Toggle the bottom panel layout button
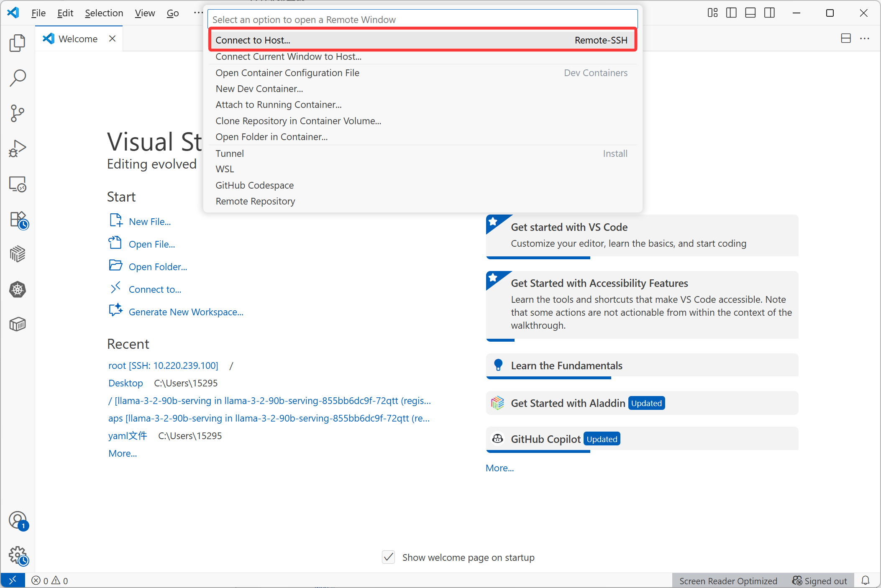The image size is (881, 588). pyautogui.click(x=750, y=13)
